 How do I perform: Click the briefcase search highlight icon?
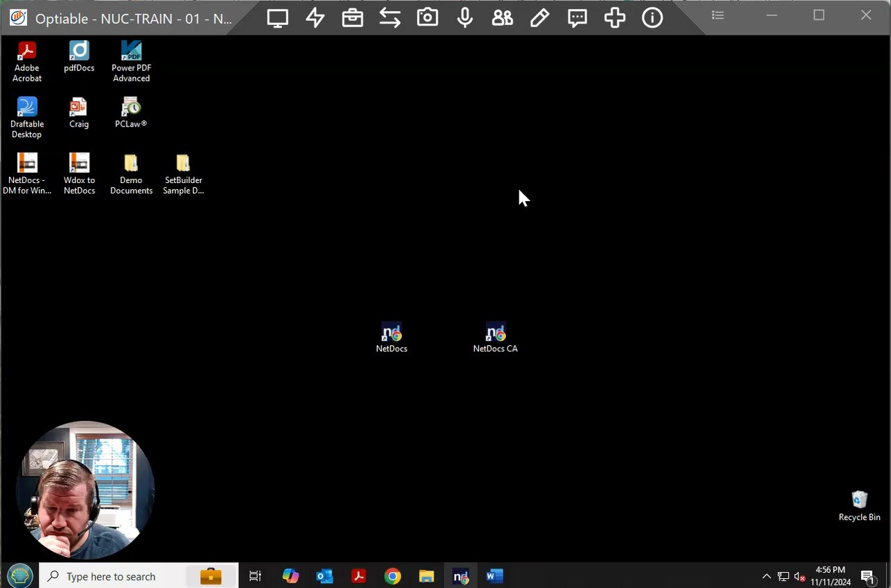point(210,576)
